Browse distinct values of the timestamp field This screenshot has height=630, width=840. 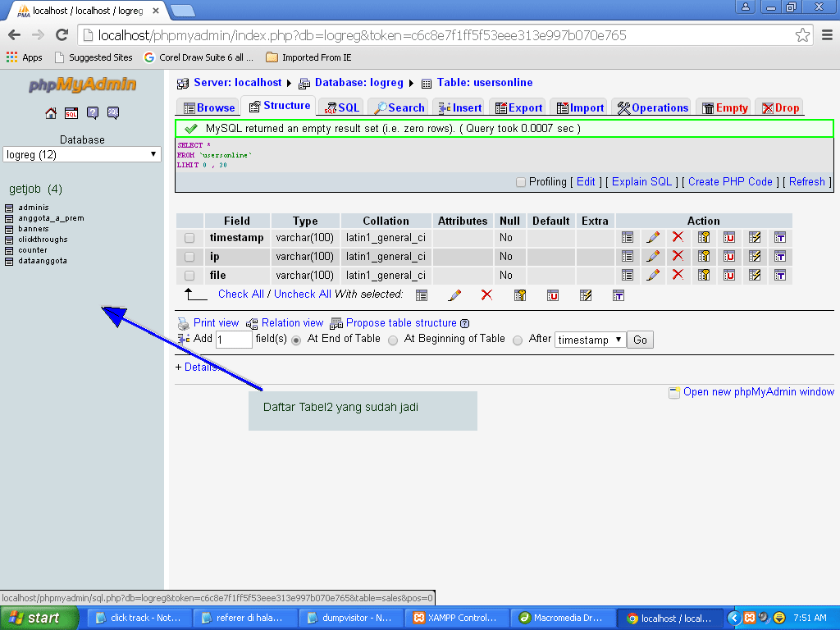pos(628,237)
